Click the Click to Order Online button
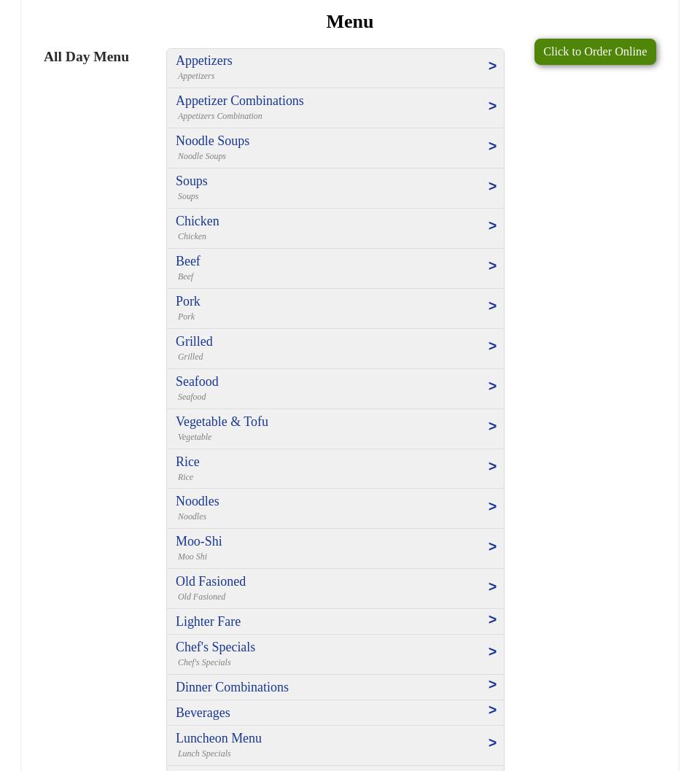 pyautogui.click(x=595, y=52)
